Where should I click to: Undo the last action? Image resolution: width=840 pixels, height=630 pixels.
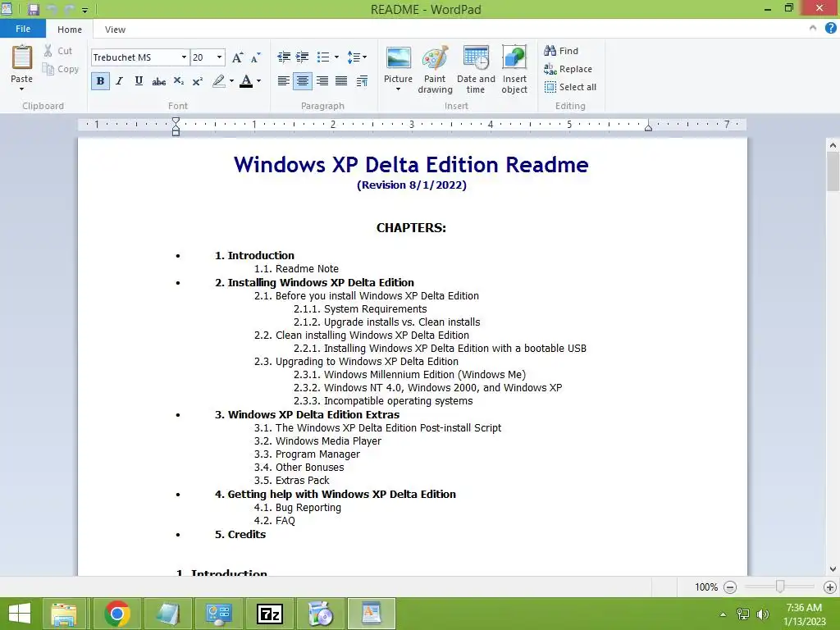pyautogui.click(x=52, y=10)
